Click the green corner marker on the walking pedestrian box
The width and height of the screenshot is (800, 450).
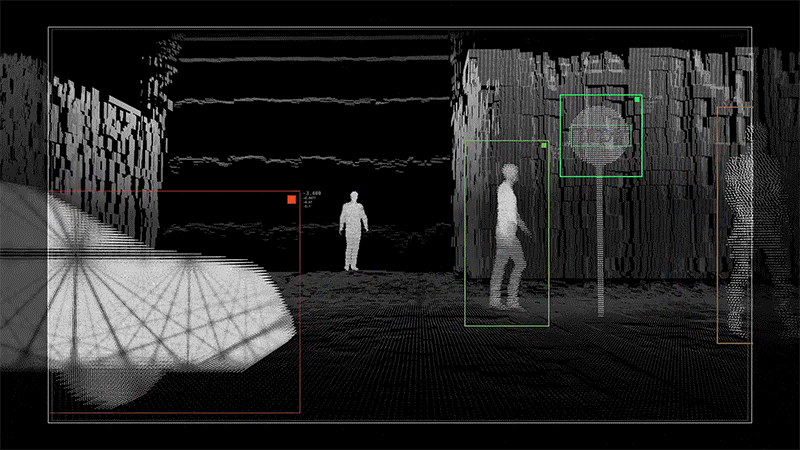pyautogui.click(x=544, y=146)
